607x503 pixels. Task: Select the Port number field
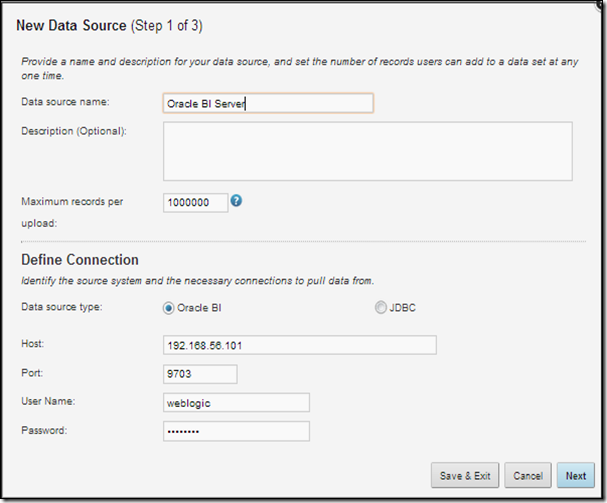click(x=199, y=374)
